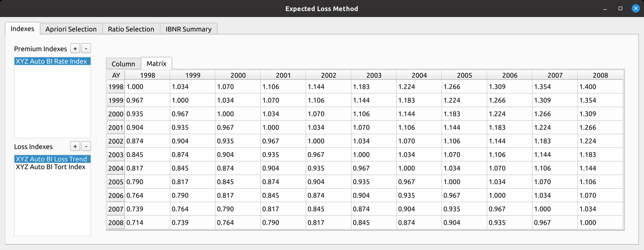Click the AY corner header cell
644x250 pixels.
(116, 75)
